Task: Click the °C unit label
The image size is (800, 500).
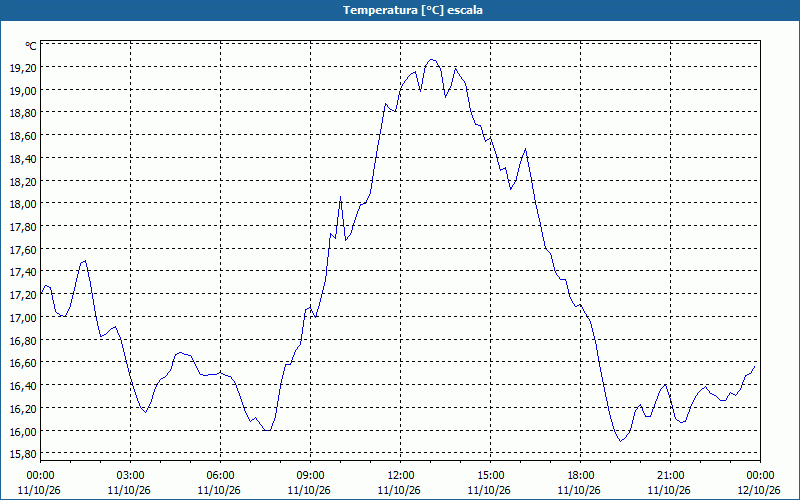Action: 31,46
